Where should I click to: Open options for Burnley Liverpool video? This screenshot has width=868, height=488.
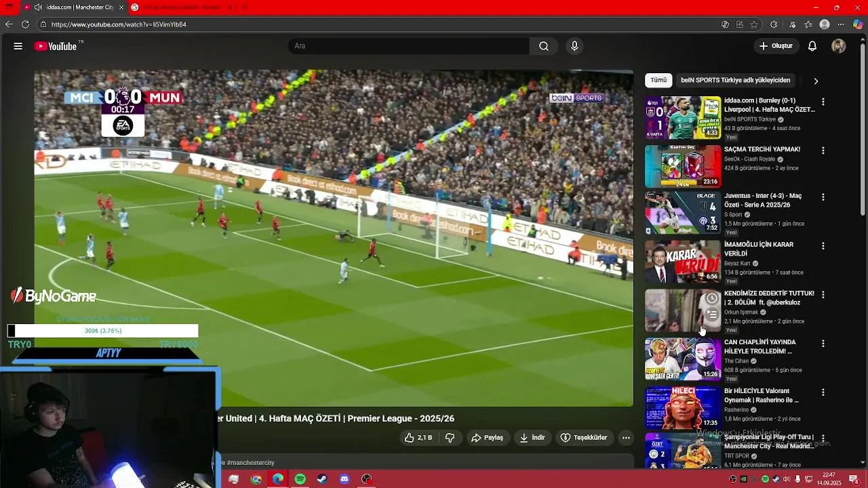[823, 102]
